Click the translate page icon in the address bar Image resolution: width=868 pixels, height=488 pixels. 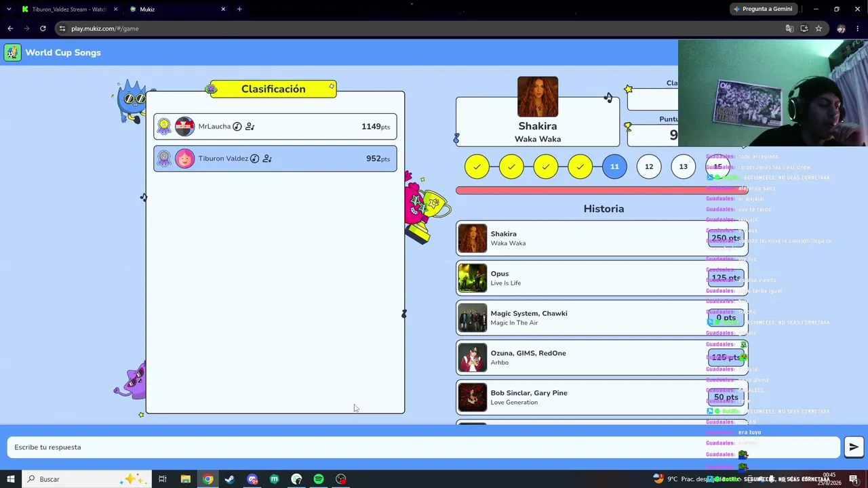coord(789,28)
